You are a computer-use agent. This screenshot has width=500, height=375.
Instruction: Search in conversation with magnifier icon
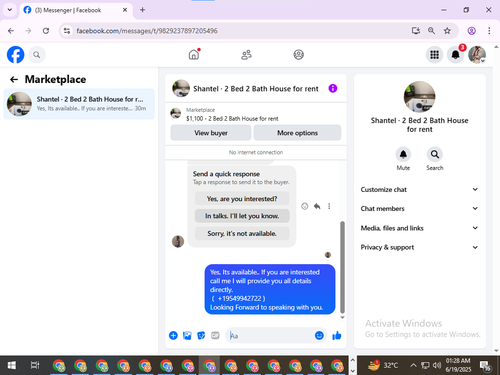435,154
